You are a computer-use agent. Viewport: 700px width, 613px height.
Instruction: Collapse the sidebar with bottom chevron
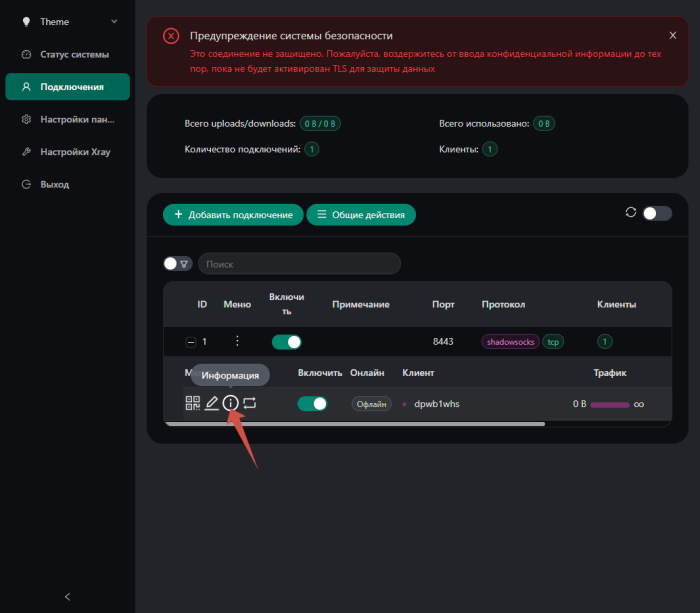pyautogui.click(x=67, y=596)
